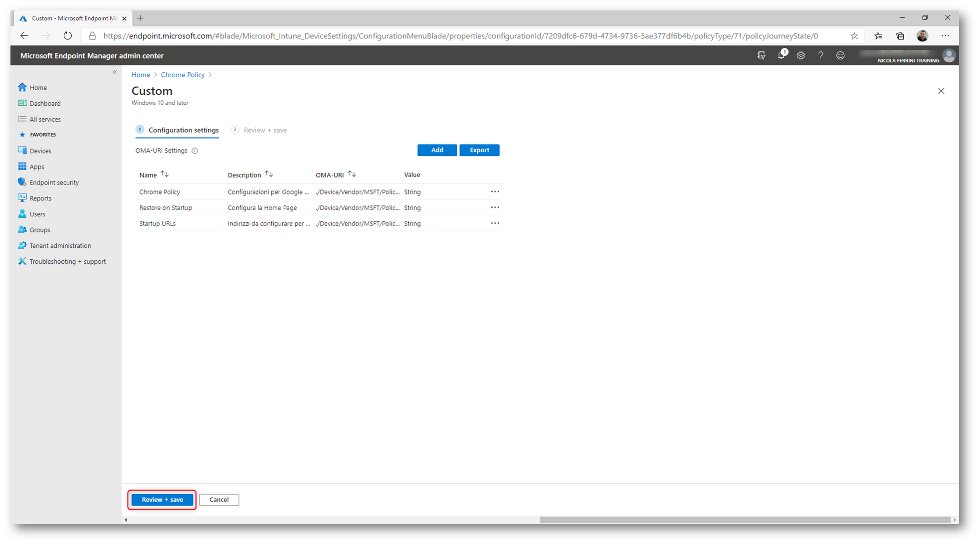This screenshot has width=980, height=545.
Task: Open browser favorites list icon
Action: tap(878, 36)
